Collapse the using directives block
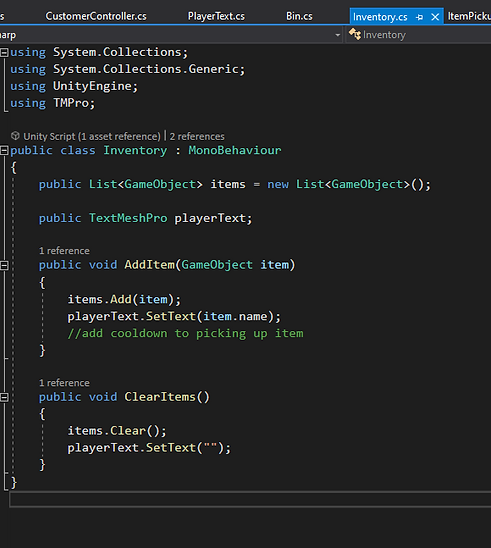Screen dimensions: 491x548 [4, 53]
